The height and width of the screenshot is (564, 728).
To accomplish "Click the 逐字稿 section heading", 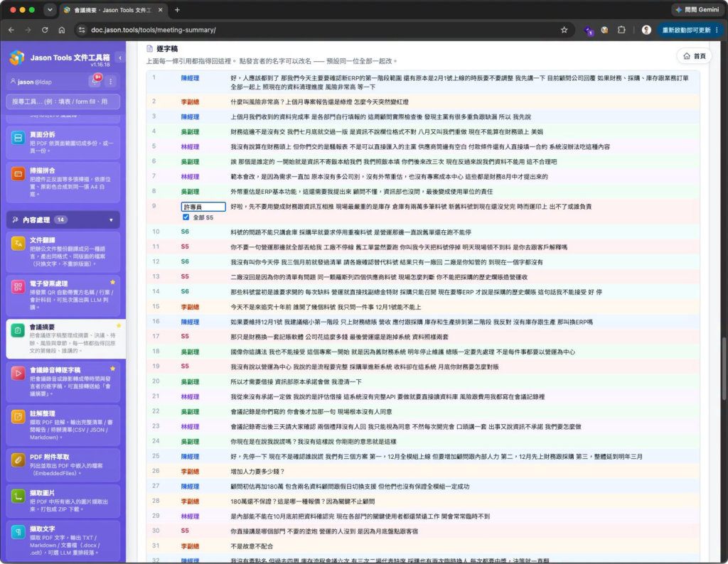I will pyautogui.click(x=167, y=49).
